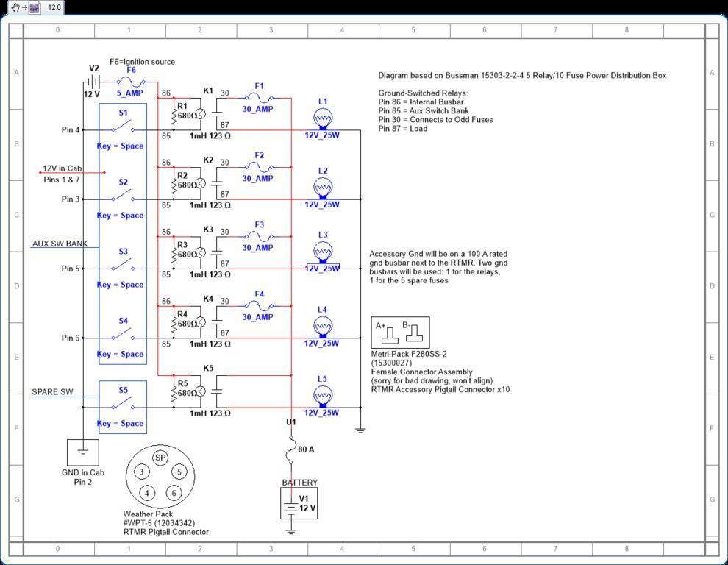This screenshot has height=565, width=728.
Task: Click the 'F6=Ignition source' note
Action: tap(142, 62)
